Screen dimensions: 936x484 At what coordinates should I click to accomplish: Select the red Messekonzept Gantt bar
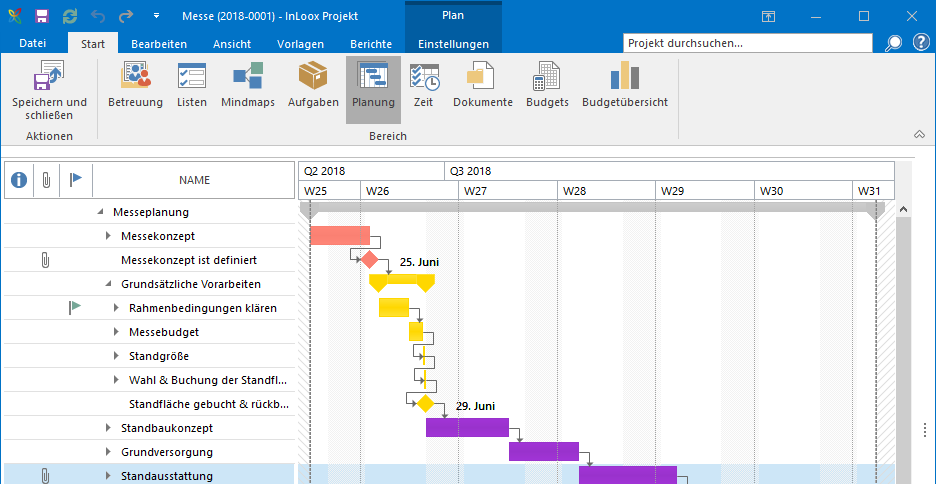[340, 236]
